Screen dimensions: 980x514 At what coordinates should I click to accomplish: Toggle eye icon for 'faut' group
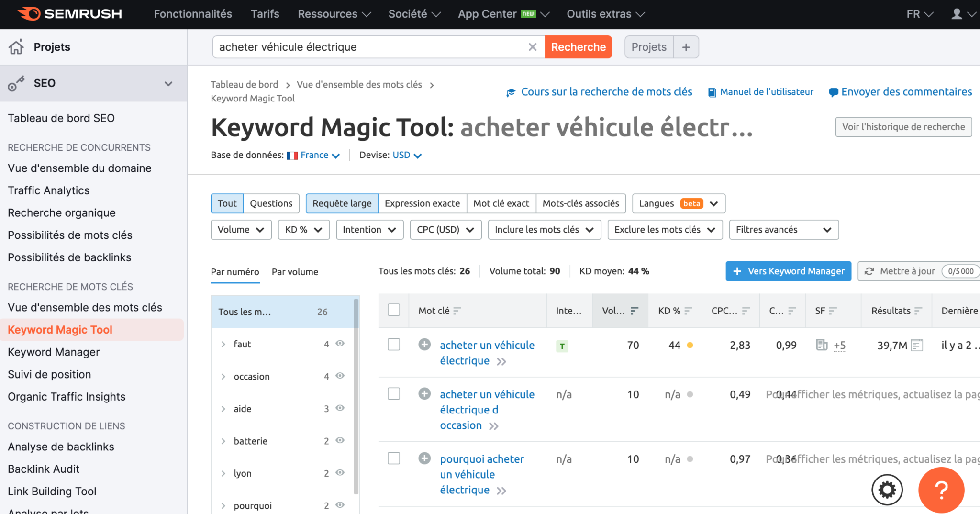tap(340, 344)
